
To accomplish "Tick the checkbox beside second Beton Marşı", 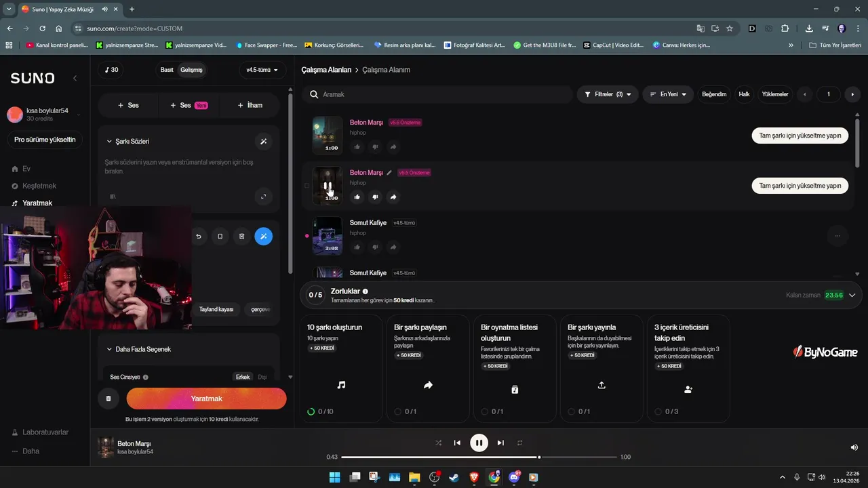I will tap(307, 185).
